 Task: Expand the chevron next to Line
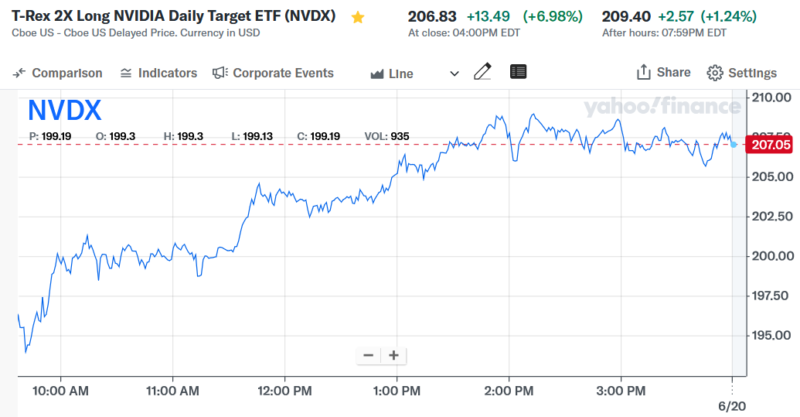pyautogui.click(x=455, y=73)
